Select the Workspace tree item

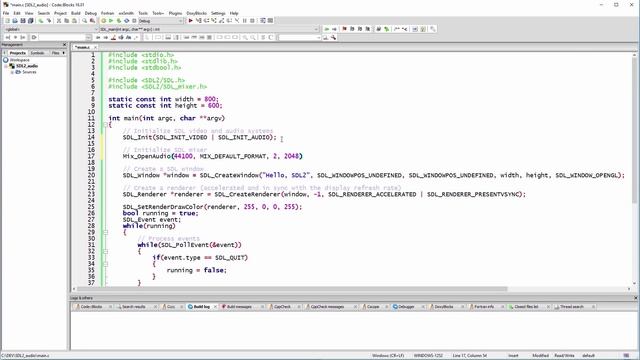tap(19, 60)
